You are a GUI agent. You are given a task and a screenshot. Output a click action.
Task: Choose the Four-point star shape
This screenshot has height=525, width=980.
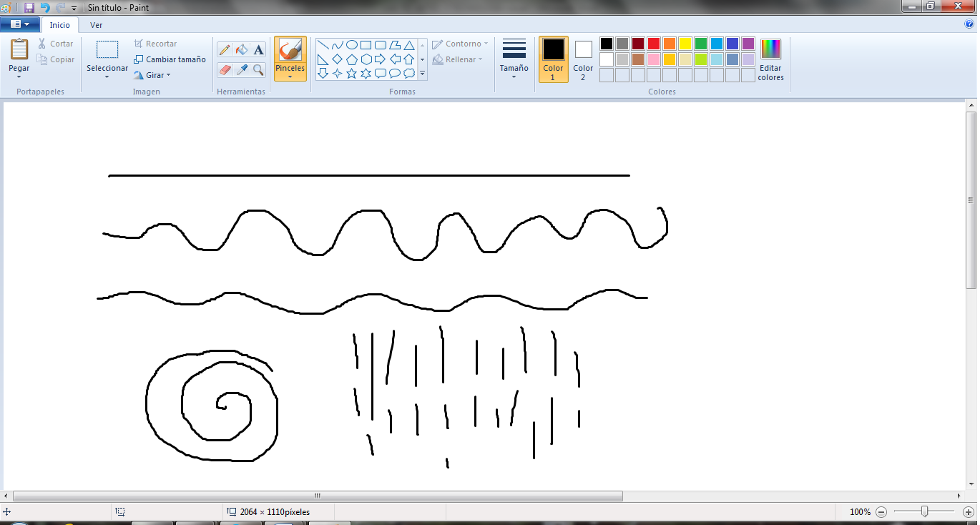(337, 73)
